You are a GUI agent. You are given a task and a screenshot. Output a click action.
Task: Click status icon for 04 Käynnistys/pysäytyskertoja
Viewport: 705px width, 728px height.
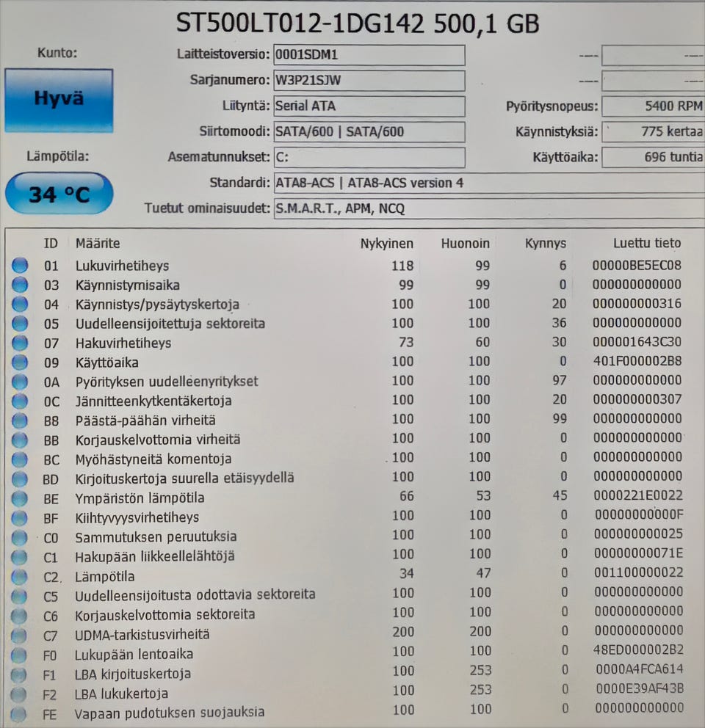tap(20, 304)
